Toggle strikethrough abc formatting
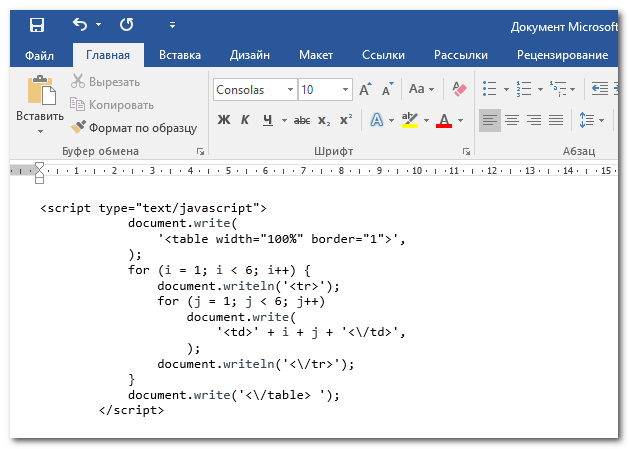The image size is (629, 449). coord(302,120)
